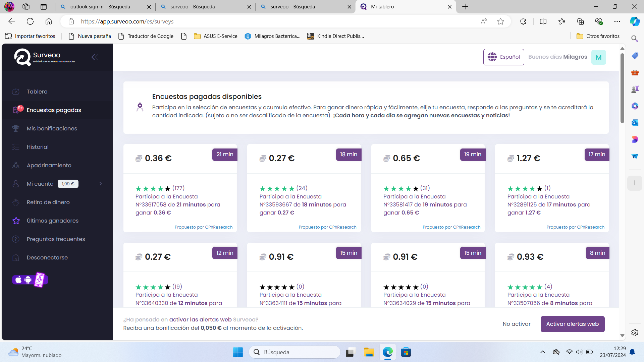The image size is (644, 362).
Task: Add page to favorites star icon
Action: pyautogui.click(x=500, y=21)
